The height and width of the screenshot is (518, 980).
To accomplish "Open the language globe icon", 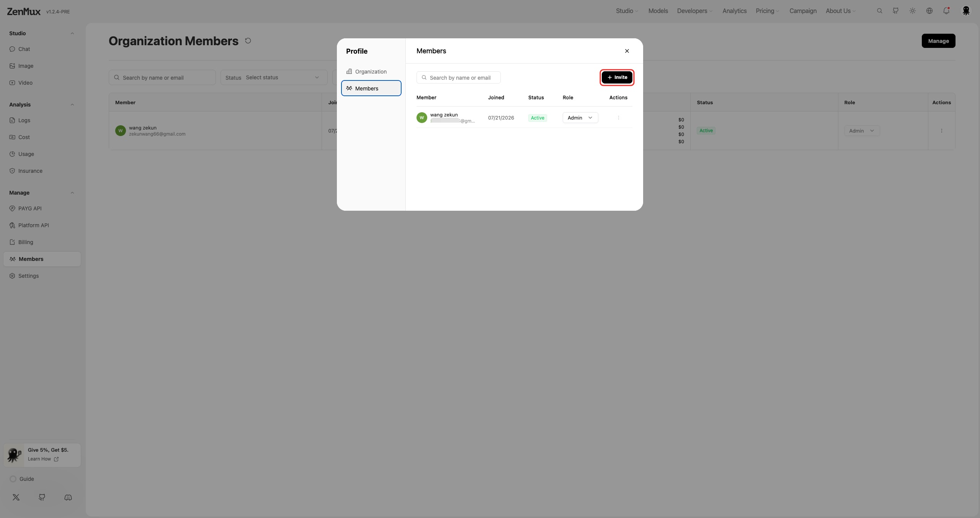I will coord(929,11).
